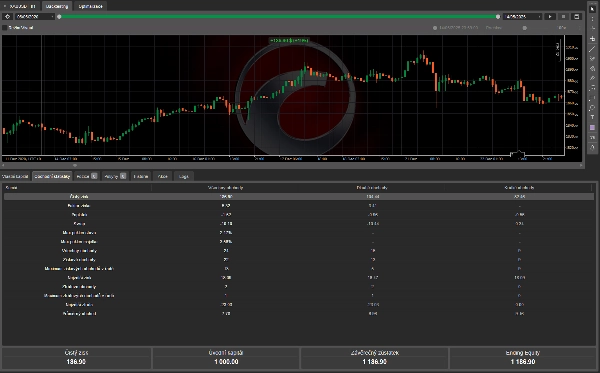
Task: Stop the backtest with the square stop button
Action: click(563, 16)
